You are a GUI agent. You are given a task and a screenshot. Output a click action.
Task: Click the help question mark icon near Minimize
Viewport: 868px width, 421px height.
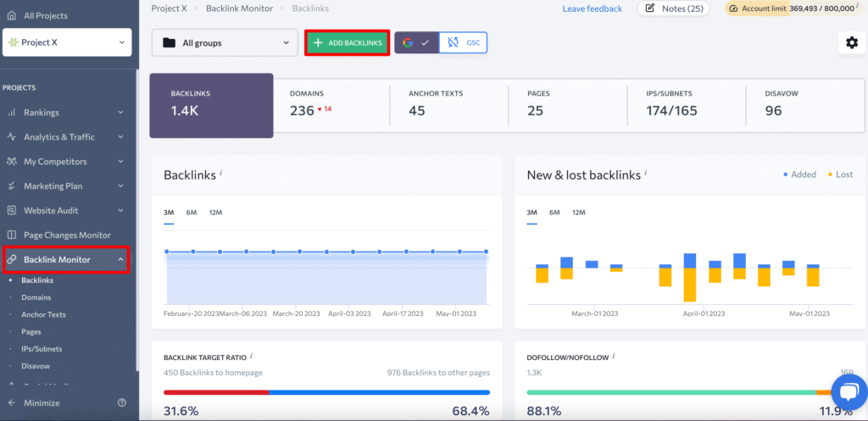122,403
